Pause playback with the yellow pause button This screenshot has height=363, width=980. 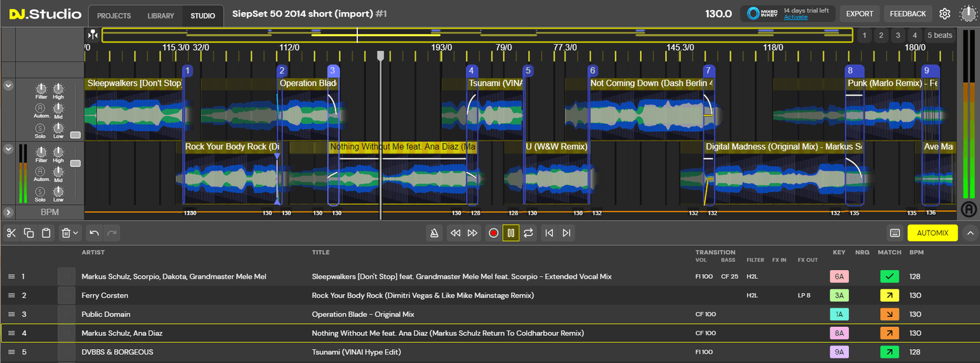pos(511,233)
